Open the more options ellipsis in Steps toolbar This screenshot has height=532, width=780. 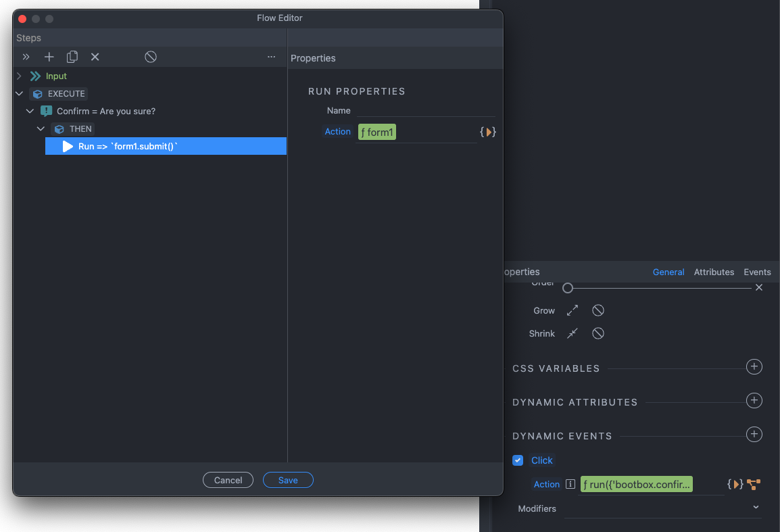pyautogui.click(x=271, y=57)
